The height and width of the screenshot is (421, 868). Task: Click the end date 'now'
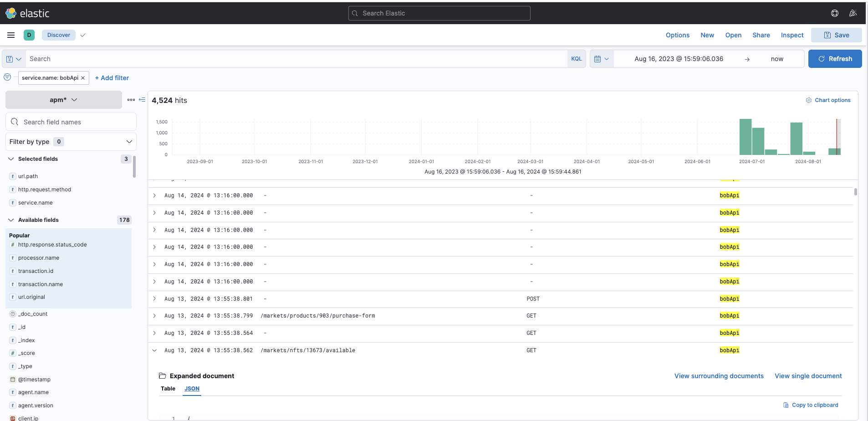[777, 59]
